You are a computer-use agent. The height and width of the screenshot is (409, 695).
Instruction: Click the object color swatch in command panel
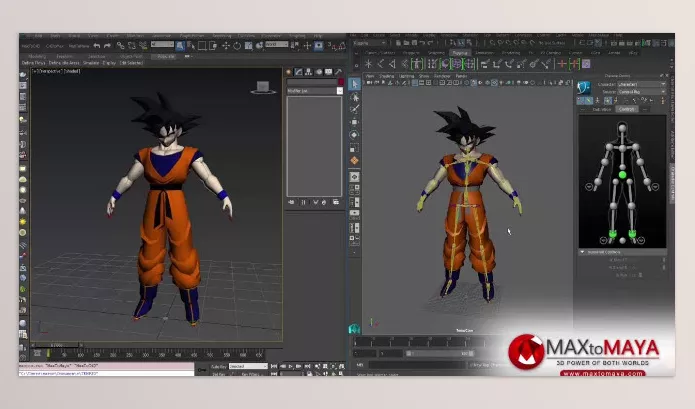[x=340, y=81]
